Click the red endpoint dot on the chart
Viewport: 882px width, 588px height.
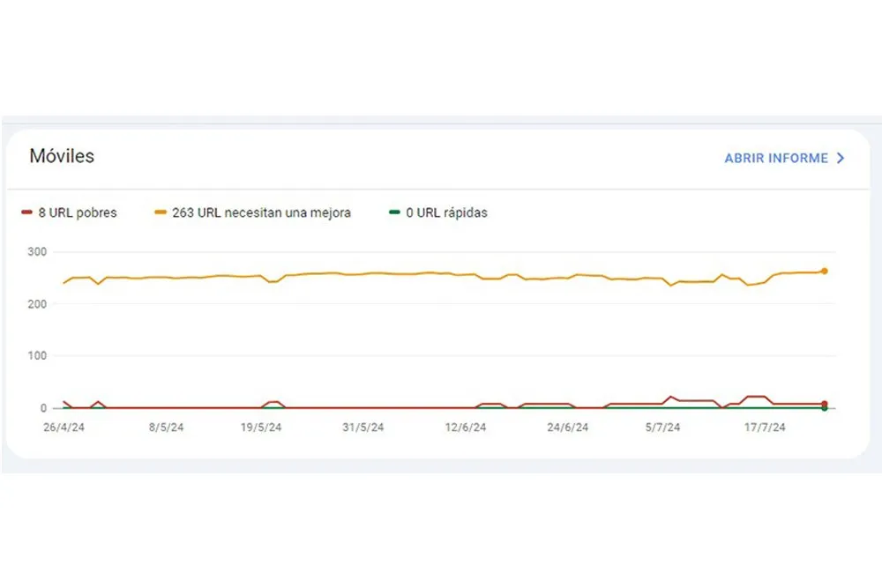click(x=825, y=404)
